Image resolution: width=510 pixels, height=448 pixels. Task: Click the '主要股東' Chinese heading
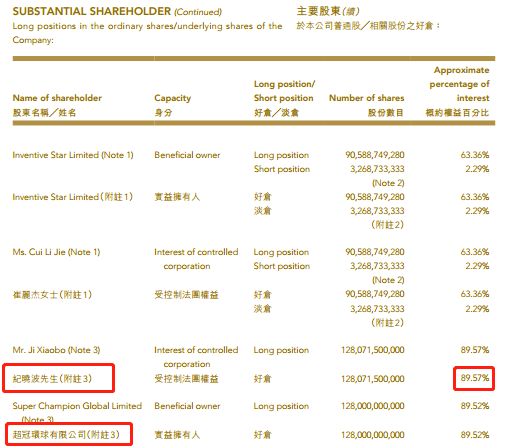[318, 11]
